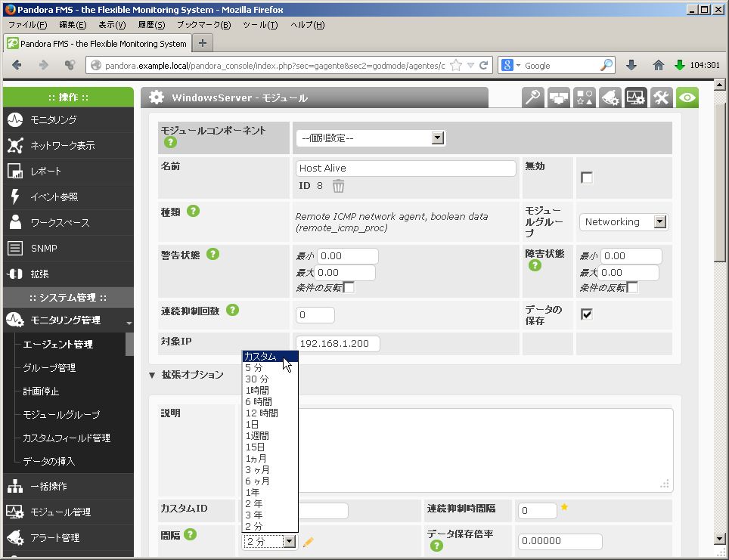The width and height of the screenshot is (729, 560).
Task: Click the browser back arrow
Action: point(17,65)
